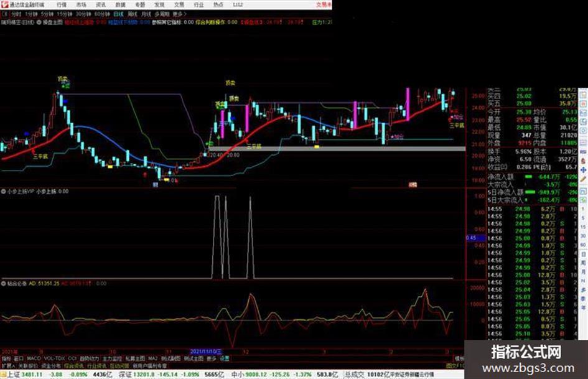Open the 资讯 menu
This screenshot has height=379, width=588.
pos(101,4)
